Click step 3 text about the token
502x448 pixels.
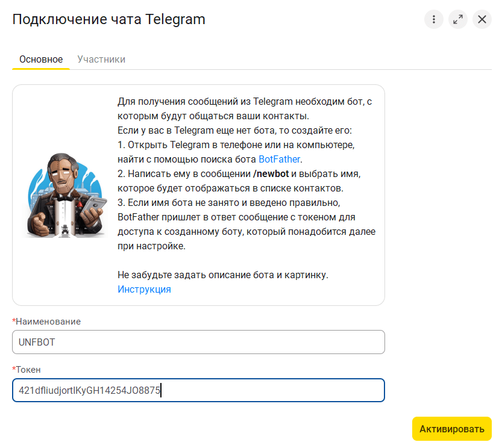229,202
